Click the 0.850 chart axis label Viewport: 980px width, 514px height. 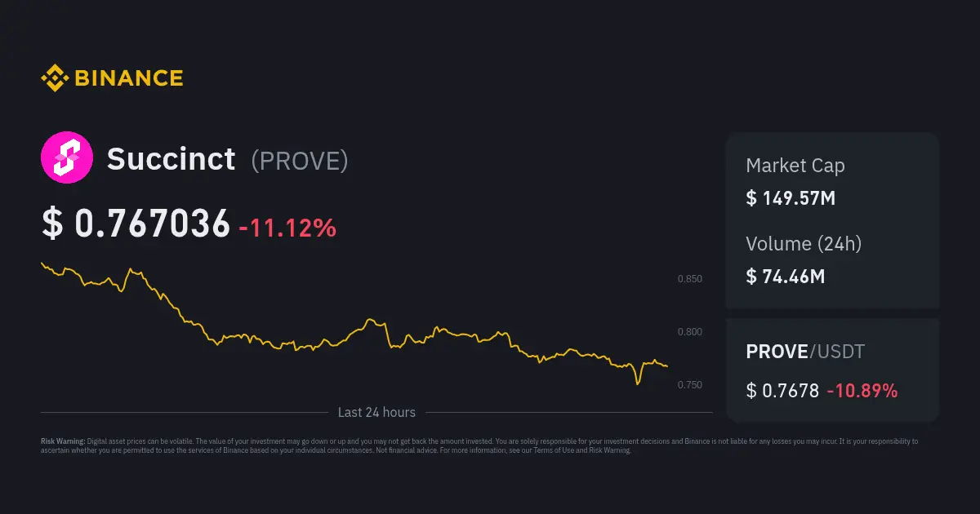(690, 279)
